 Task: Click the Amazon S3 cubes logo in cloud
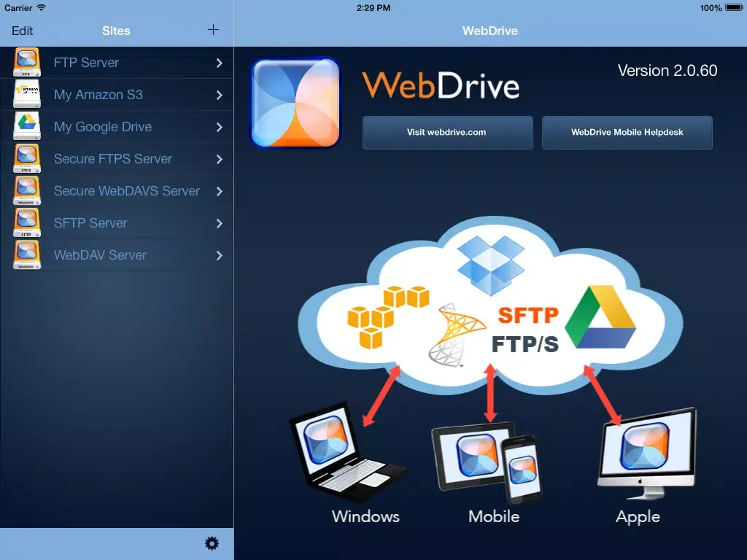[x=388, y=316]
